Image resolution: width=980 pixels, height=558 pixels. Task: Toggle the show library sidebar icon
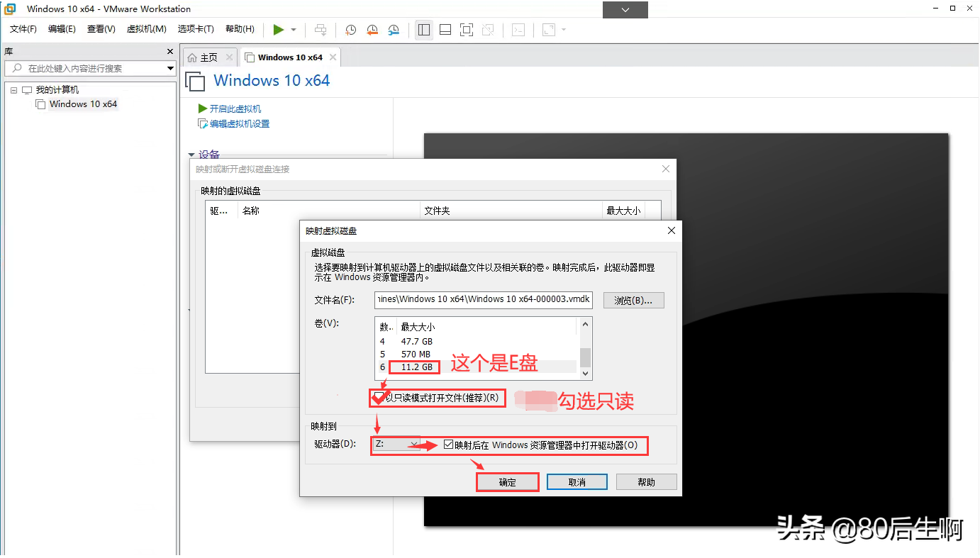click(424, 30)
